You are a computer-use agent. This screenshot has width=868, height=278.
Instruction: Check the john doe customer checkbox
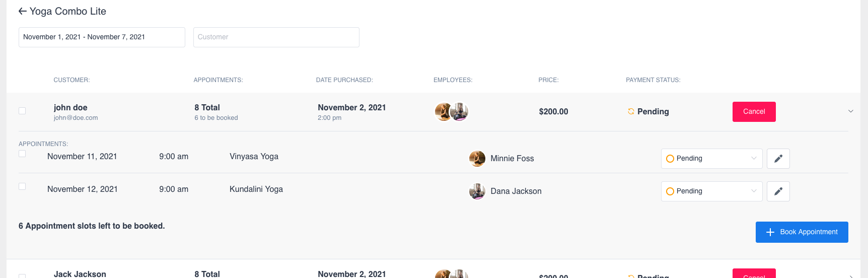(x=22, y=111)
